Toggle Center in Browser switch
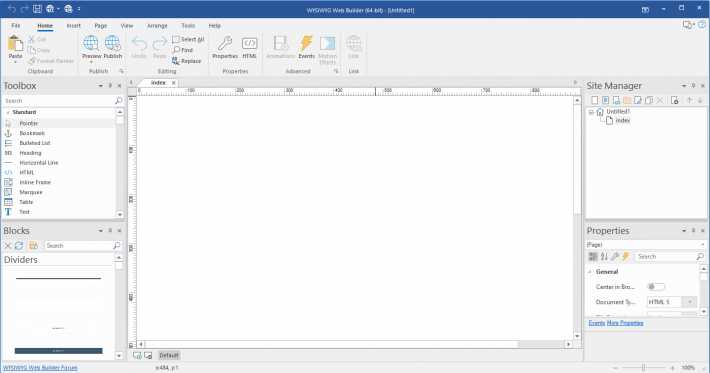Screen dimensions: 710x373 click(x=656, y=287)
